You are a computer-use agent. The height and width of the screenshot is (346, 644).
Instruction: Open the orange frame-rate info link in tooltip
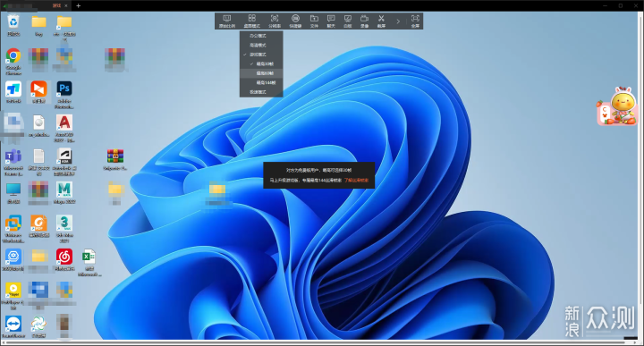point(356,181)
